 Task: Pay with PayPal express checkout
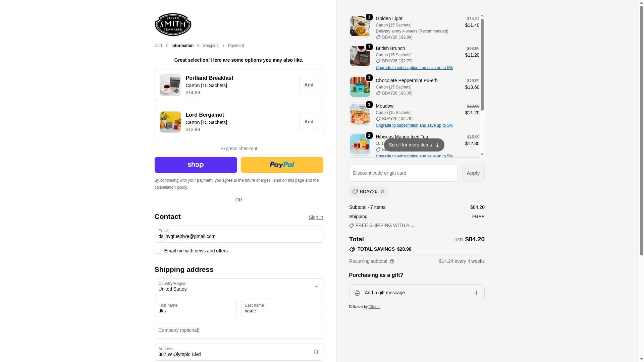[x=282, y=165]
